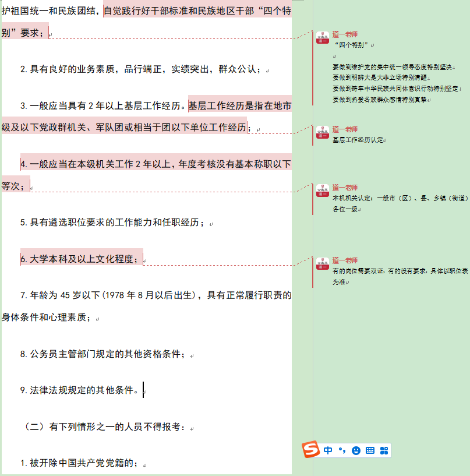The image size is (470, 476).
Task: Click author name 道一老师 on last comment
Action: tap(345, 260)
